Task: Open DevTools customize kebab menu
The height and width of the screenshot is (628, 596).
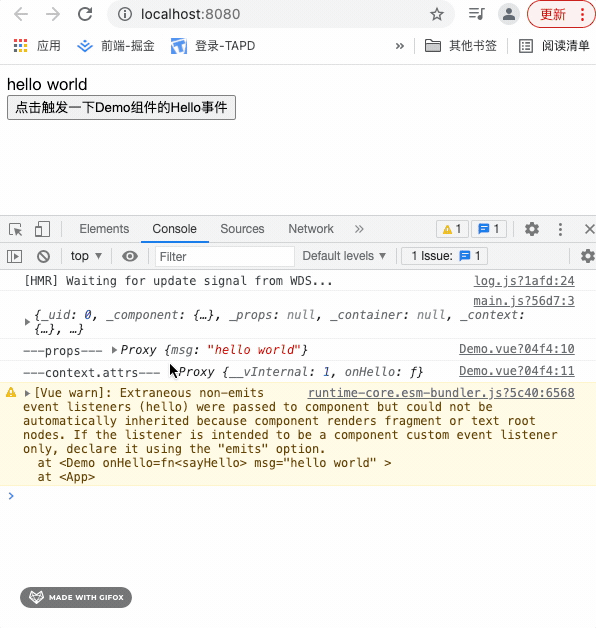Action: (x=560, y=229)
